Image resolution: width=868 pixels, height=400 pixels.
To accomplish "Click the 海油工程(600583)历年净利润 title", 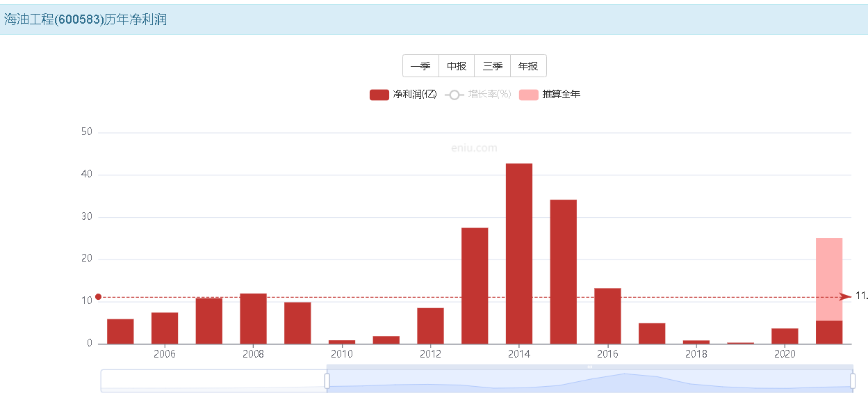I will (x=85, y=19).
